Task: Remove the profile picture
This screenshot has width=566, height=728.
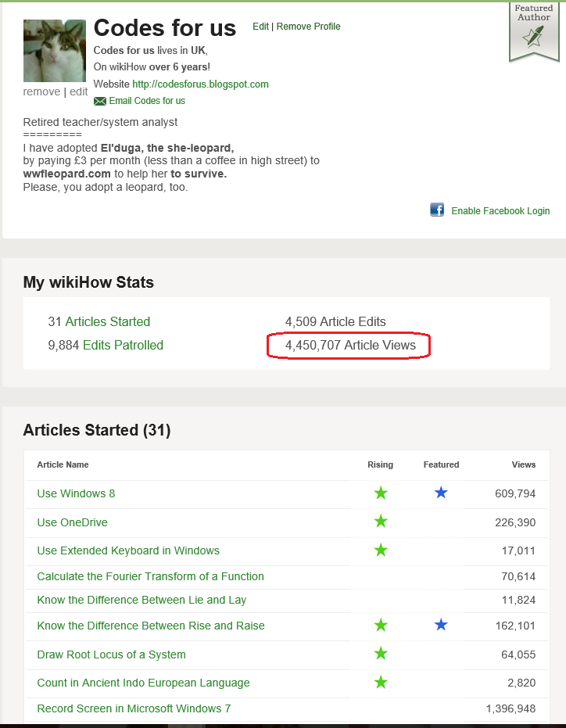Action: click(x=41, y=91)
